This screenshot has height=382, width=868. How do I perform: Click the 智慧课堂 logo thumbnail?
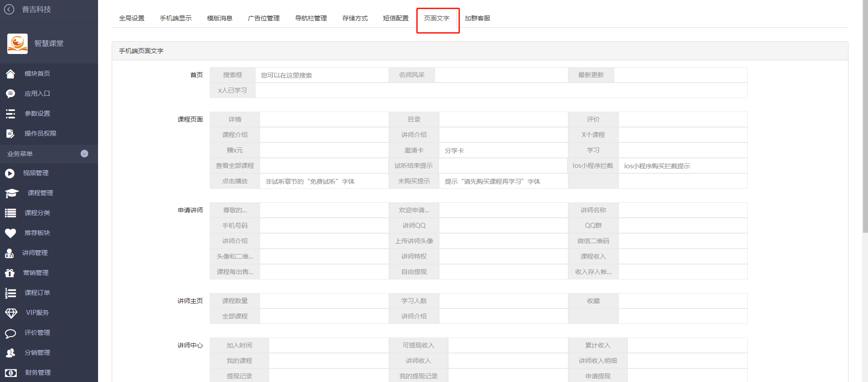pos(17,44)
